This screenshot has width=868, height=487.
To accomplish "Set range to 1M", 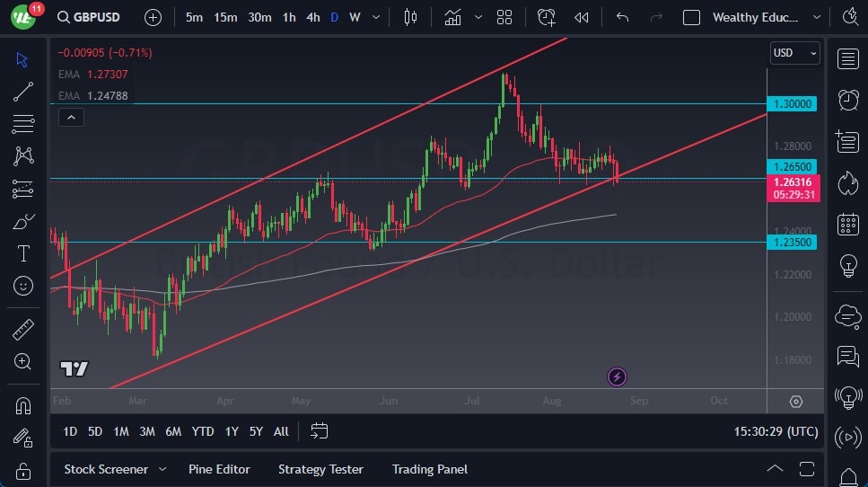I will tap(121, 431).
